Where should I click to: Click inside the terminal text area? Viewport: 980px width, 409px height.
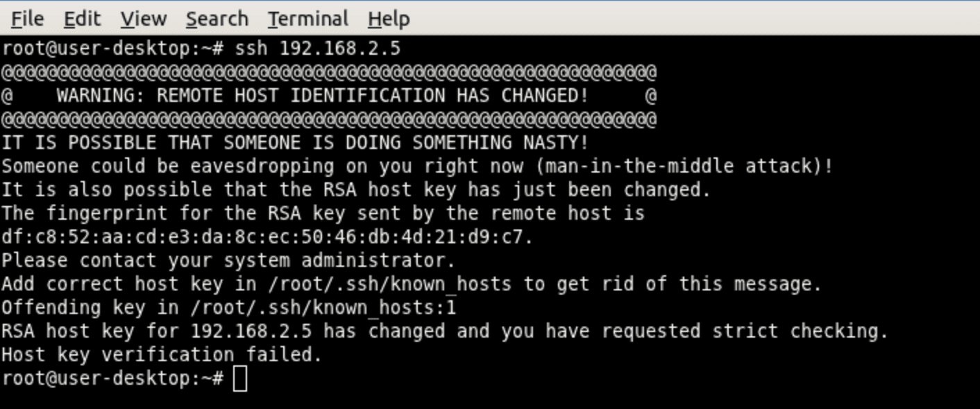tap(486, 208)
